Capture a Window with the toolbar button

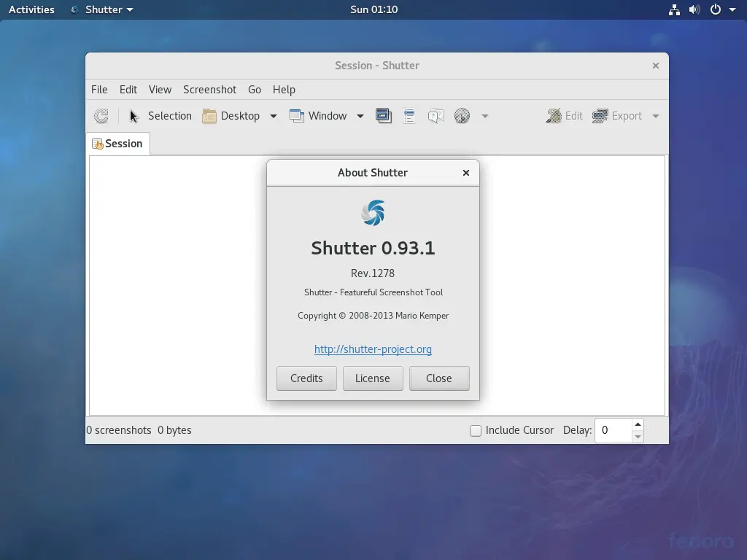pyautogui.click(x=318, y=116)
